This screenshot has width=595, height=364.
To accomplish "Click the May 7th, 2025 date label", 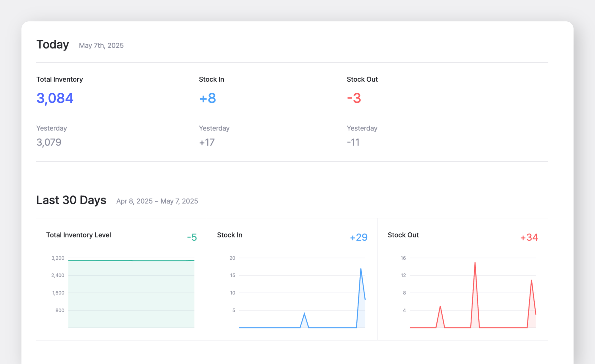I will point(101,45).
